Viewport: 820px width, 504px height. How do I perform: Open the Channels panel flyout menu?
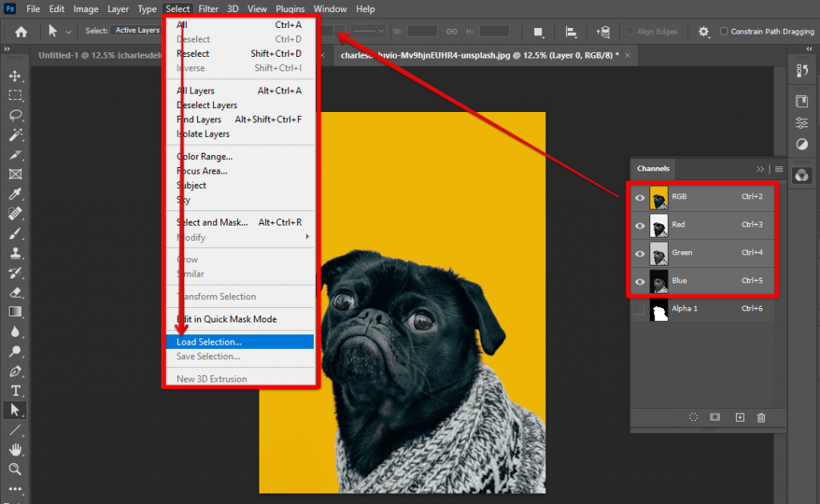[x=778, y=170]
